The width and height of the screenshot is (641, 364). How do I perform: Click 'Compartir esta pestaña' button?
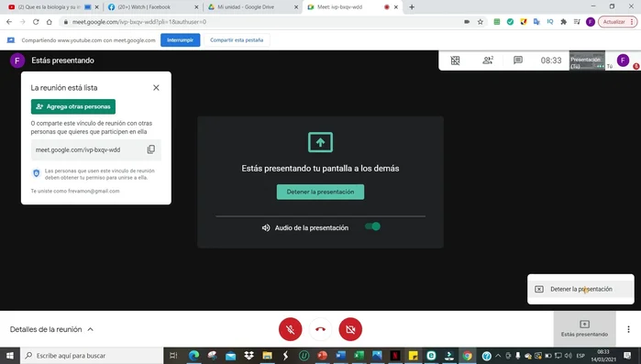237,40
